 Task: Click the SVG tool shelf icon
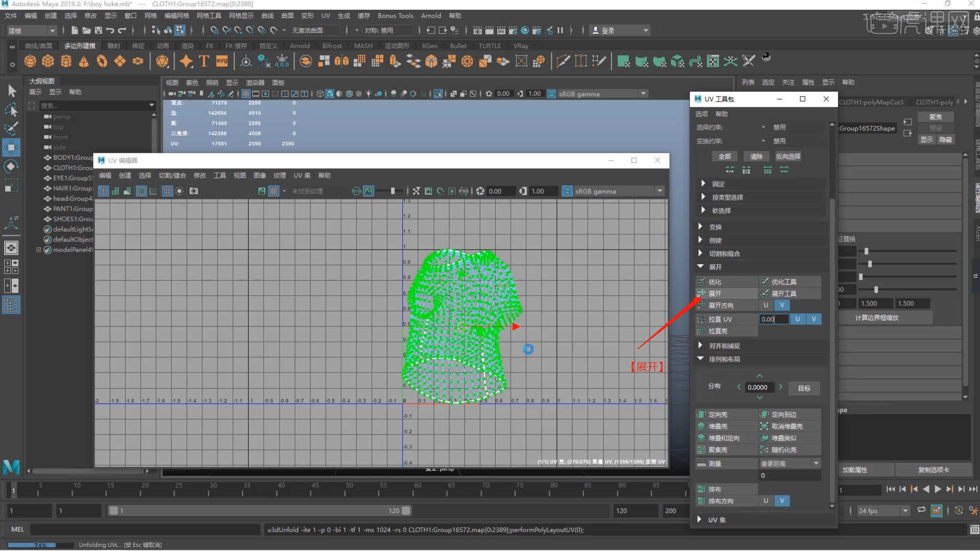point(222,61)
